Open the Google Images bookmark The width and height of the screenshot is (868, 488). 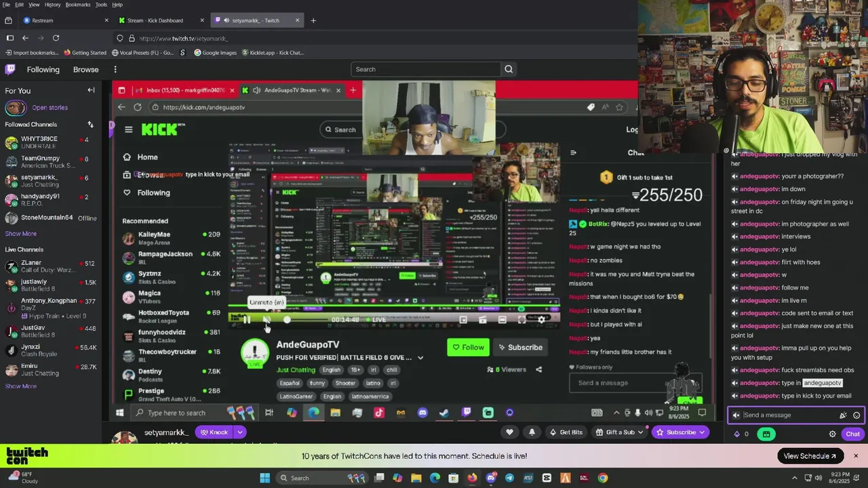point(216,52)
